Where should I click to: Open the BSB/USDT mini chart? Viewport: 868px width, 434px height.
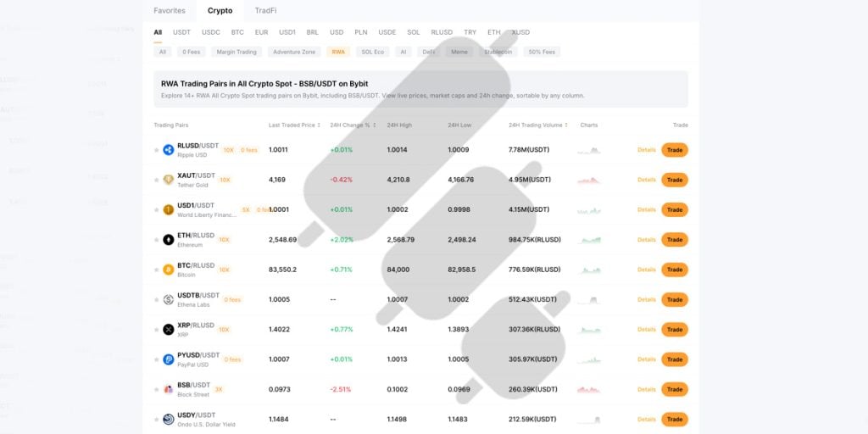(x=589, y=389)
